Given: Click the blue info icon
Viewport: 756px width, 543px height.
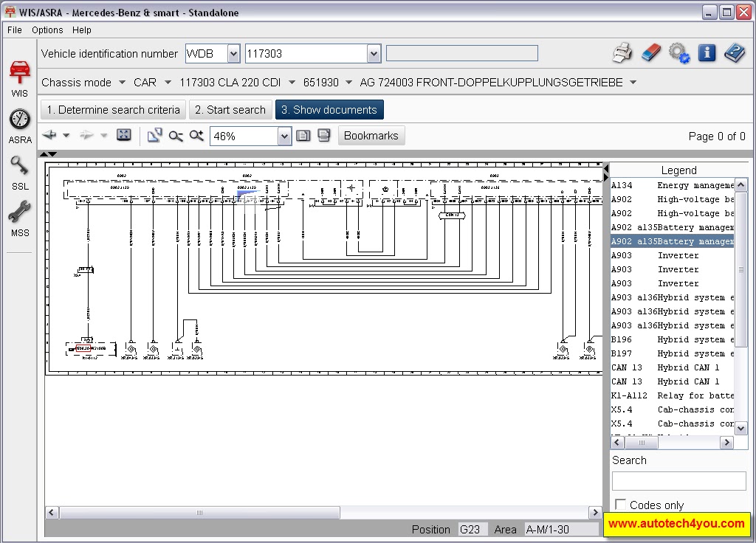Looking at the screenshot, I should click(x=707, y=52).
